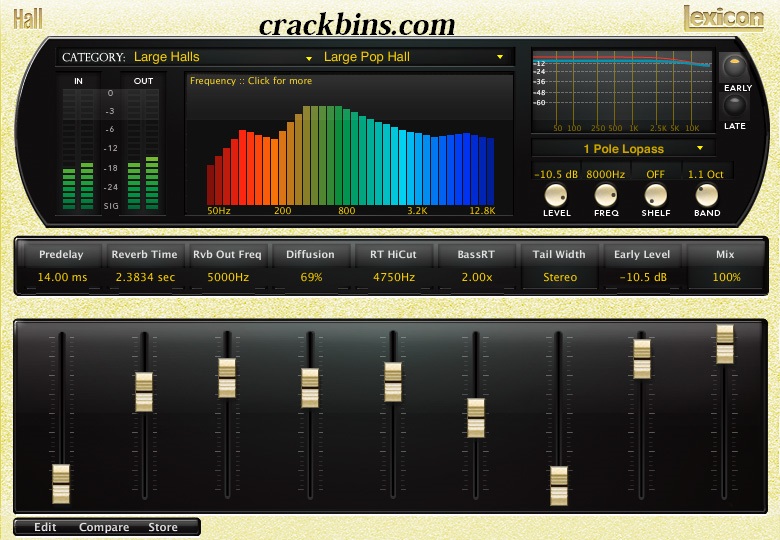Open the 1 Pole Lopass filter dropdown
780x540 pixels.
coord(624,149)
